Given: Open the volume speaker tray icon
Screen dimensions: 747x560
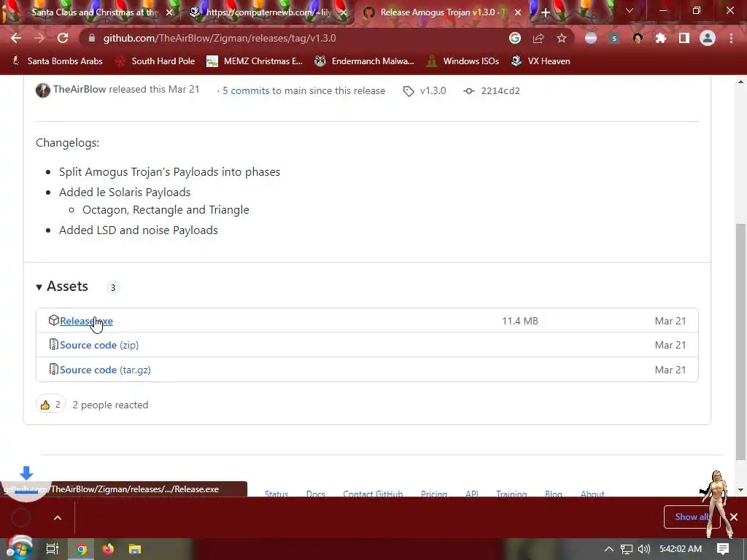Looking at the screenshot, I should click(x=643, y=549).
